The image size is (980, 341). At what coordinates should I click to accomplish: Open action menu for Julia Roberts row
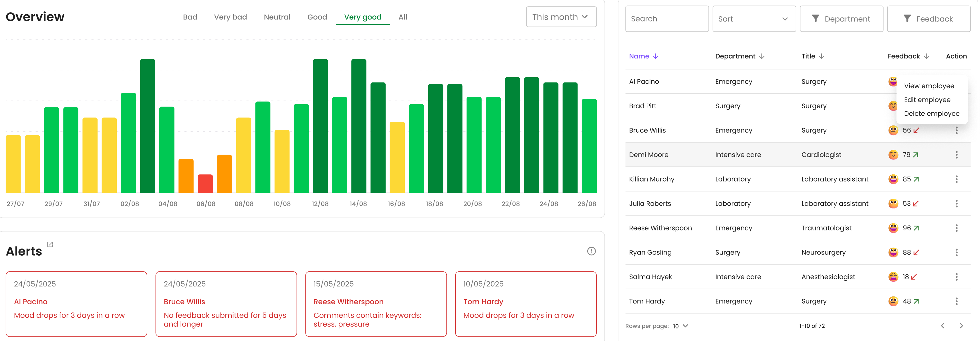click(957, 204)
